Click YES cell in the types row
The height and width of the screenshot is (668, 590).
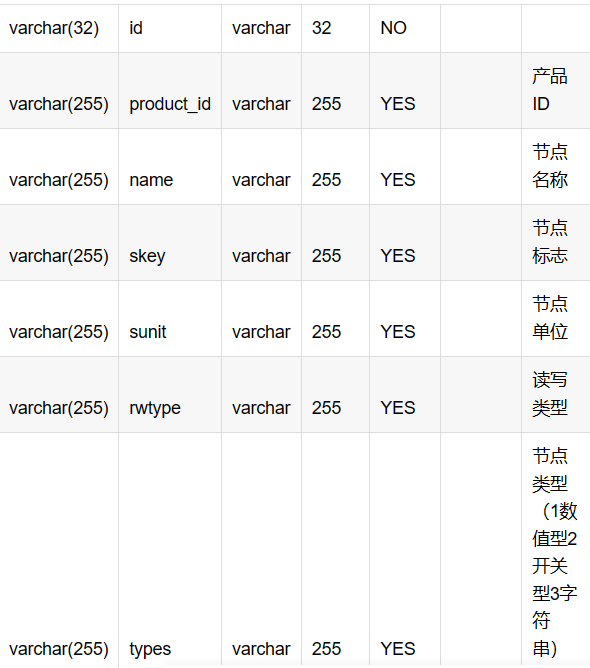click(x=405, y=550)
